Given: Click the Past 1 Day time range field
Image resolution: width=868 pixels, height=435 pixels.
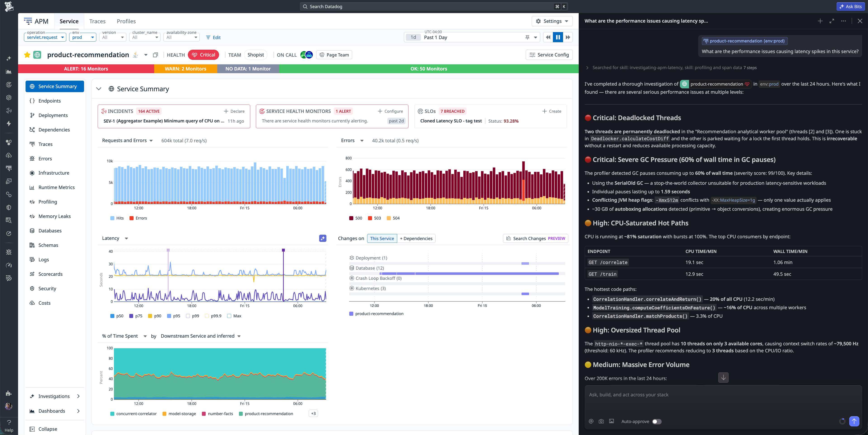Looking at the screenshot, I should [x=472, y=37].
